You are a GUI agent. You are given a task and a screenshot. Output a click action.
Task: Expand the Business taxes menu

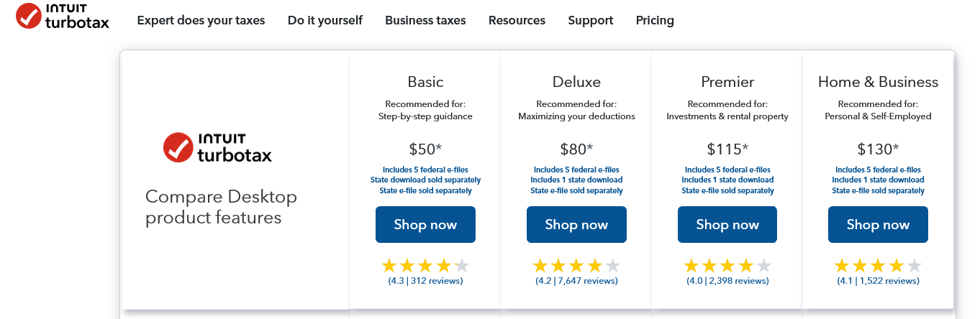[x=425, y=20]
